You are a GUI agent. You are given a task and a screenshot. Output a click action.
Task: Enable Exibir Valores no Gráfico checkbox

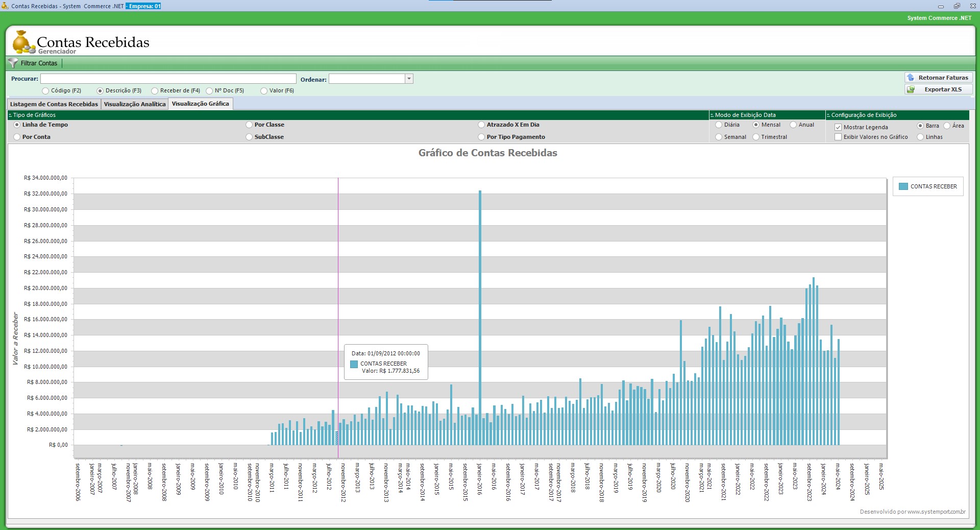pos(838,137)
